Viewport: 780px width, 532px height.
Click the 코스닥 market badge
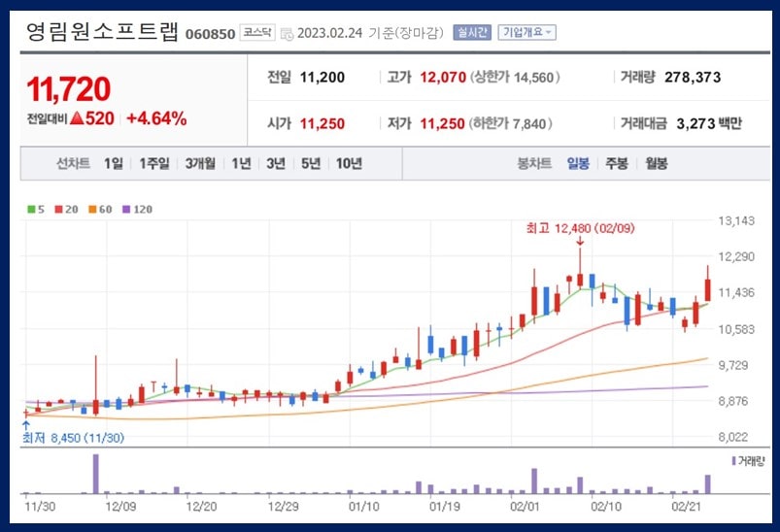(x=257, y=33)
